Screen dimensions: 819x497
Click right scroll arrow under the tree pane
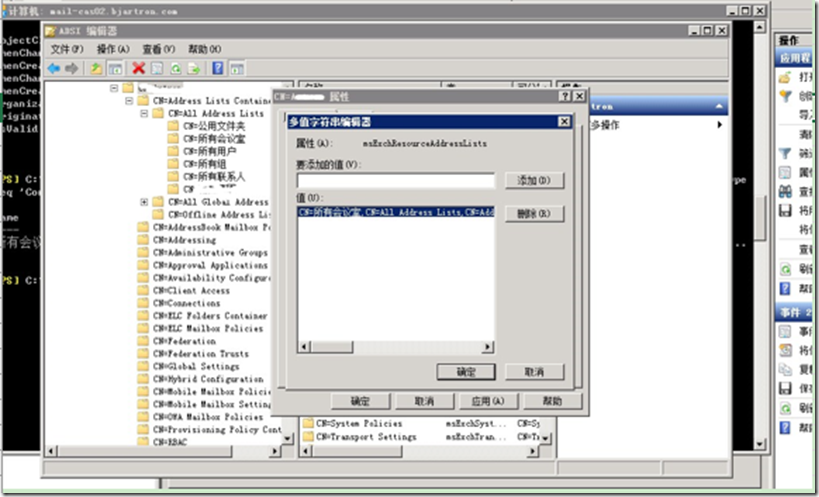click(275, 451)
